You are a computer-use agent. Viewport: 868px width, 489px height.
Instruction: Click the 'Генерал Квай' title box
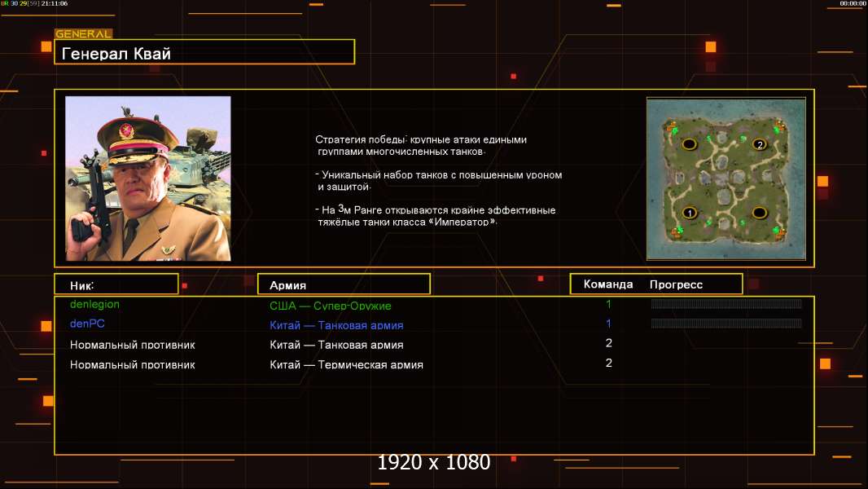(204, 51)
